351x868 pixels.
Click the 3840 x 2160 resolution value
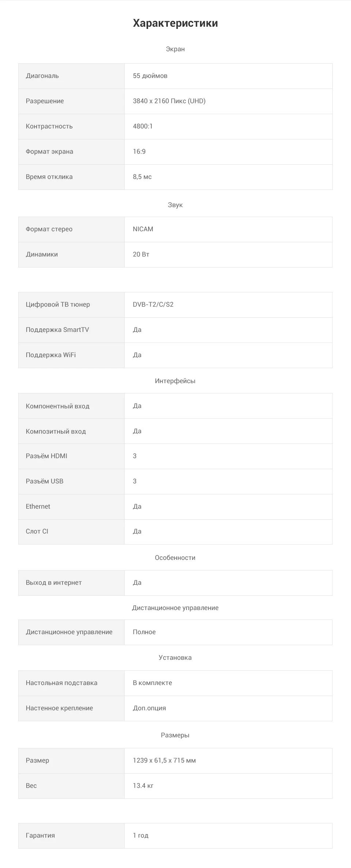click(x=169, y=101)
